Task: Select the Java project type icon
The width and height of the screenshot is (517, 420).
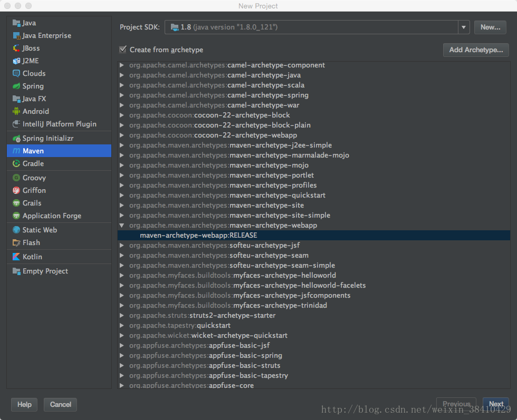Action: 16,23
